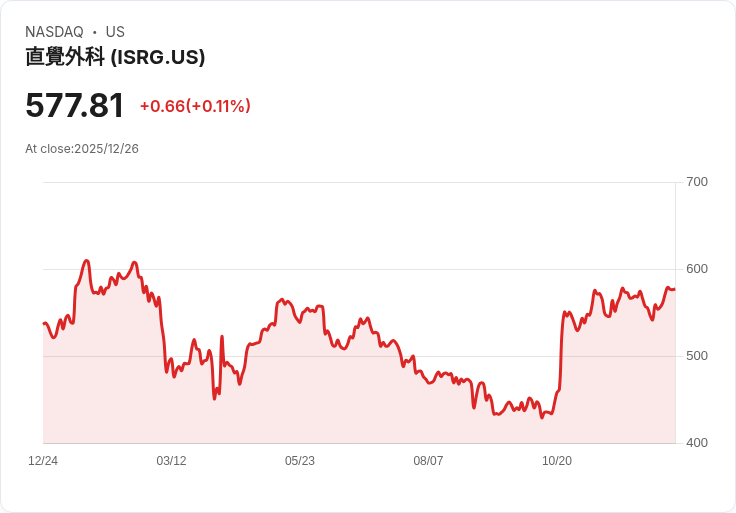Select the 08/07 date on the x-axis
Viewport: 736px width, 513px height.
click(428, 461)
